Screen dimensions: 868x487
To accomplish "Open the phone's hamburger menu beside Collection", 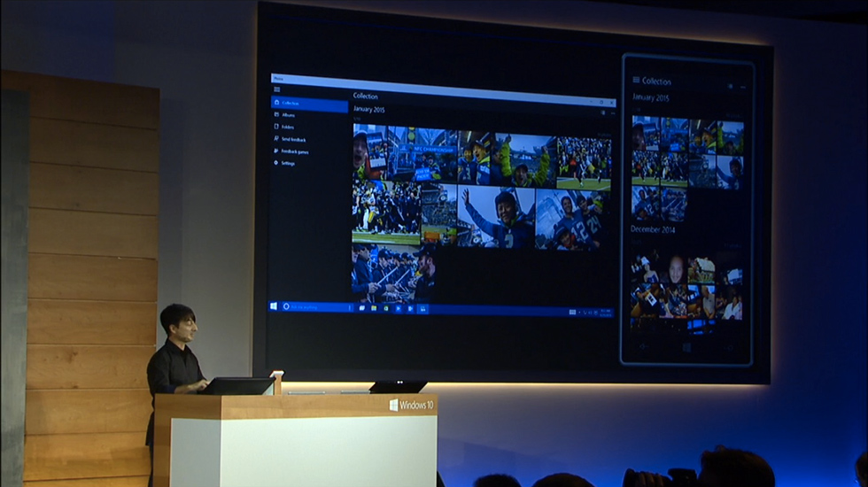I will (636, 81).
